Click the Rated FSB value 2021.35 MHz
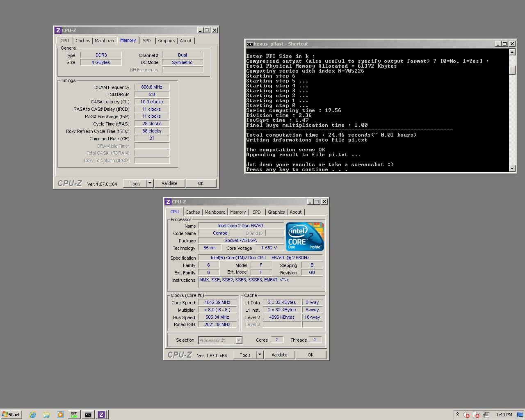Screen dimensions: 525x420 click(217, 325)
